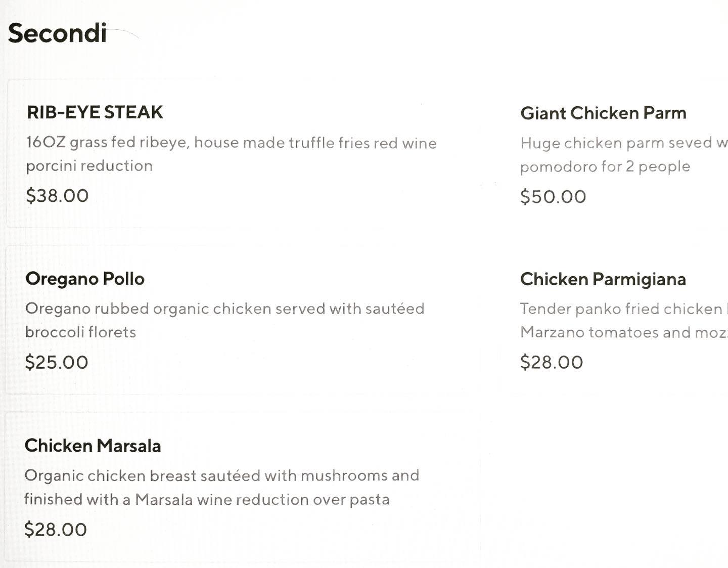The width and height of the screenshot is (728, 568).
Task: Click the $50.00 Giant Chicken Parm price
Action: point(553,197)
